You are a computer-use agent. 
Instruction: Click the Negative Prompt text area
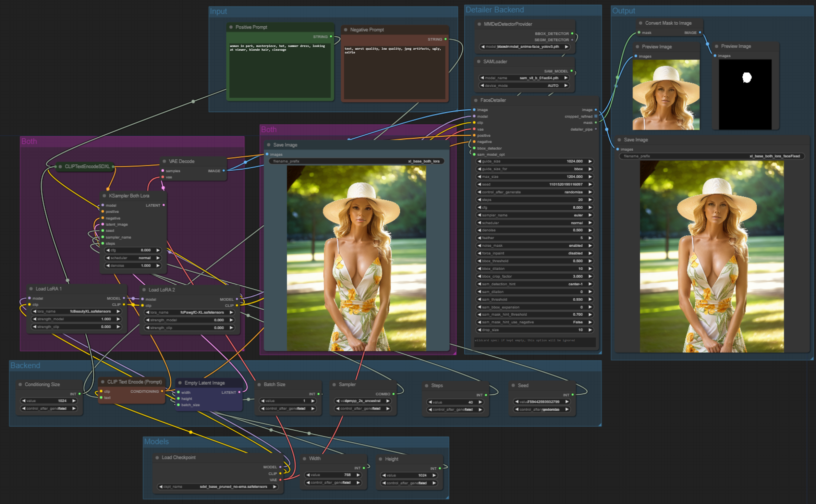point(394,72)
